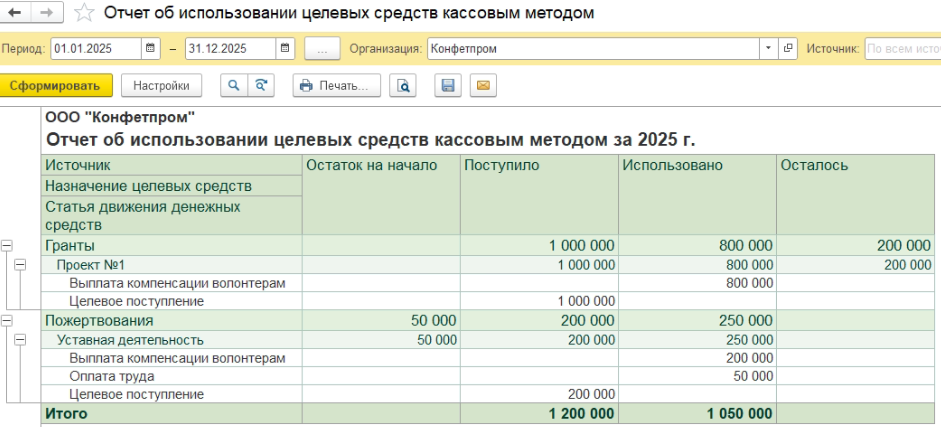Click the back navigation arrow
The width and height of the screenshot is (941, 427).
15,14
